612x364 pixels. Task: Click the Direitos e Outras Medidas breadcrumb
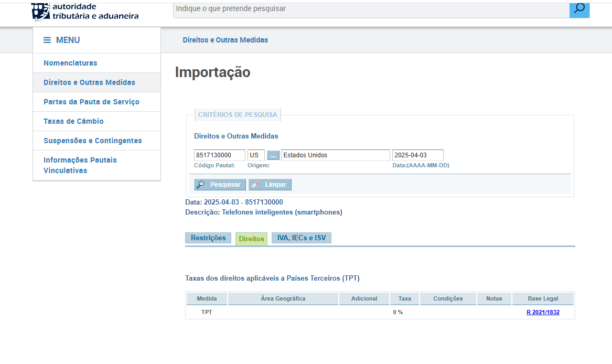(225, 40)
